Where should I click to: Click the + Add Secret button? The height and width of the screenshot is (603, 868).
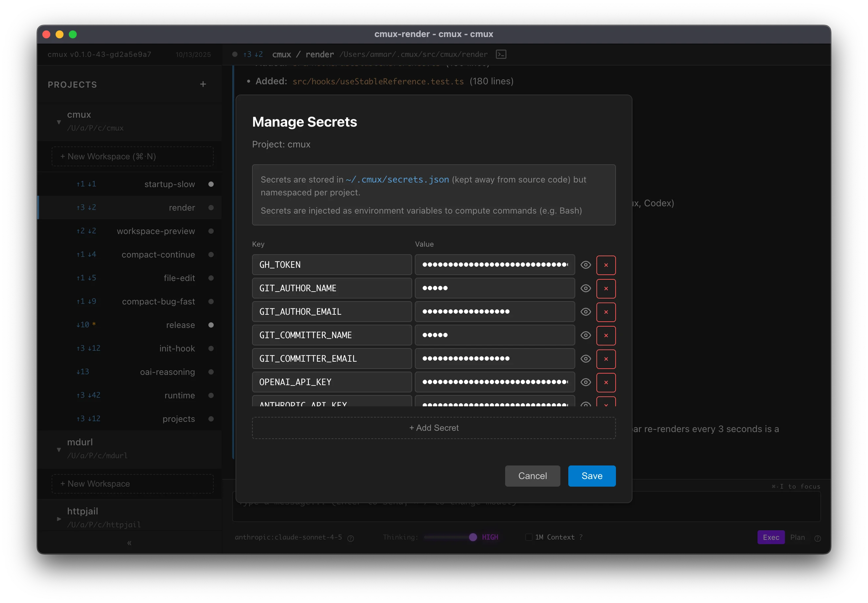pyautogui.click(x=434, y=427)
